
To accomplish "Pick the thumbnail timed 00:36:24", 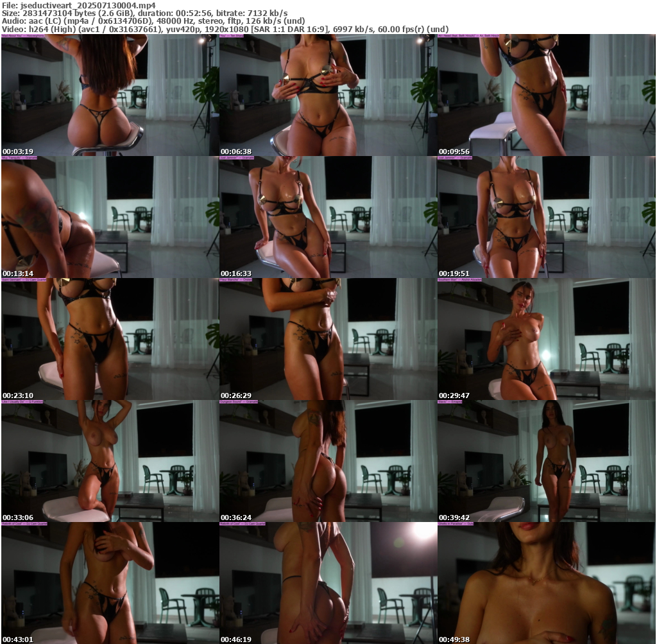I will tap(328, 461).
